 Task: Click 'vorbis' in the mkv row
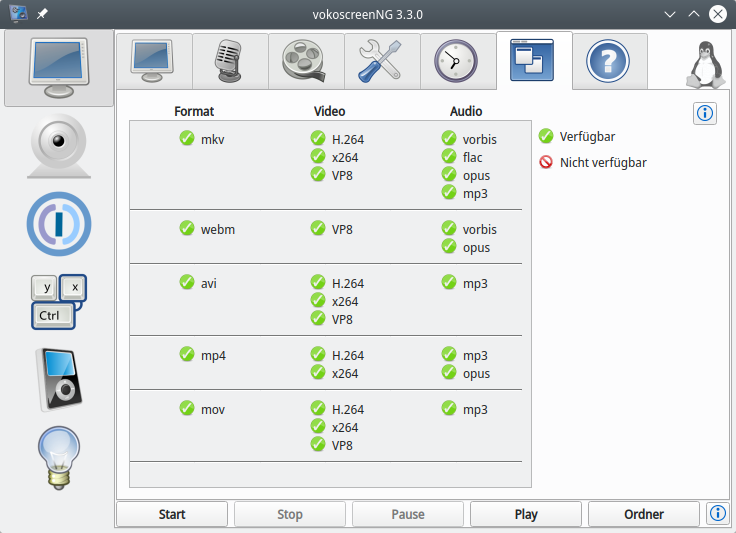480,139
